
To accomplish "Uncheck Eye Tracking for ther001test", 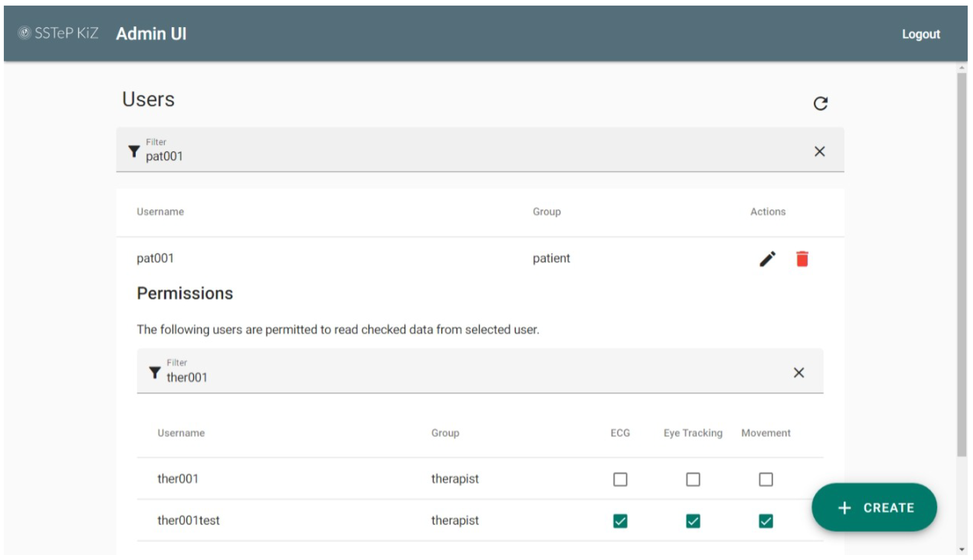I will tap(693, 521).
